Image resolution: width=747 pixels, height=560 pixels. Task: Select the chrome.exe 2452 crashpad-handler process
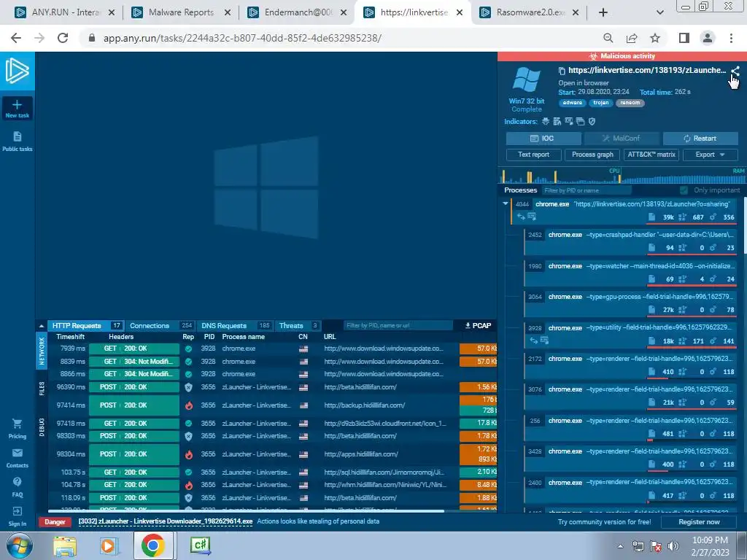(630, 242)
